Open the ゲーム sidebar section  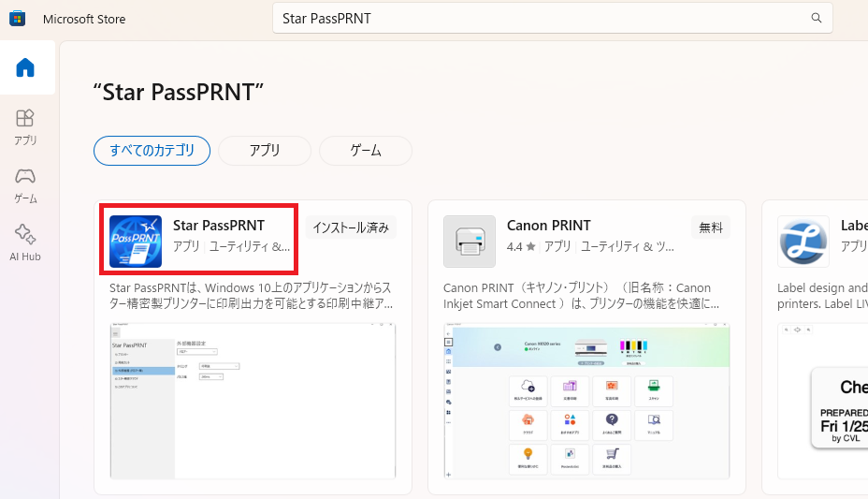click(x=25, y=185)
